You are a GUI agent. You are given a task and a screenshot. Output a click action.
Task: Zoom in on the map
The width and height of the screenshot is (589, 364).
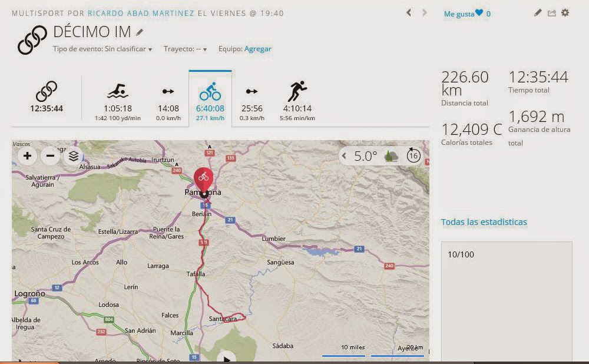tap(27, 156)
